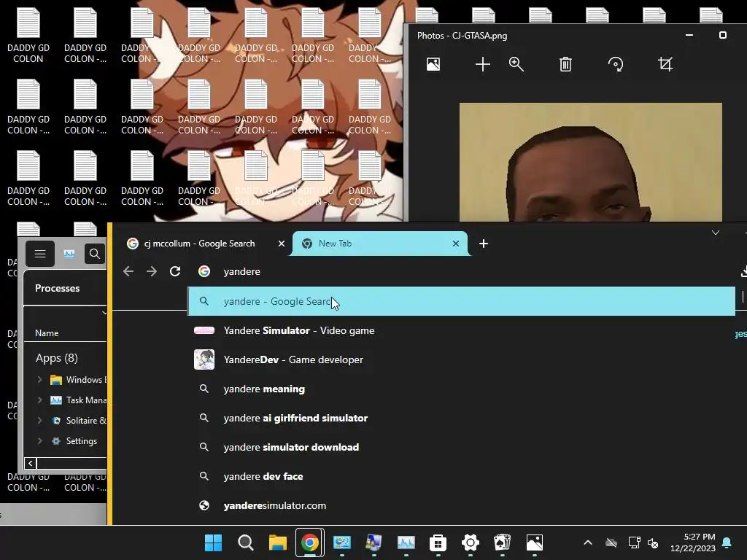This screenshot has height=560, width=747.
Task: Click the Photos - CJ-GTASA.png window title
Action: pyautogui.click(x=462, y=36)
